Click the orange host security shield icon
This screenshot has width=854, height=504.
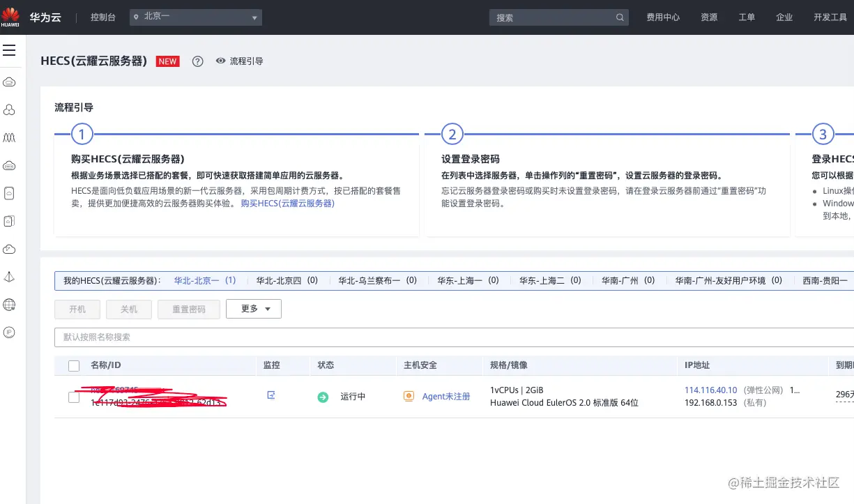click(409, 396)
